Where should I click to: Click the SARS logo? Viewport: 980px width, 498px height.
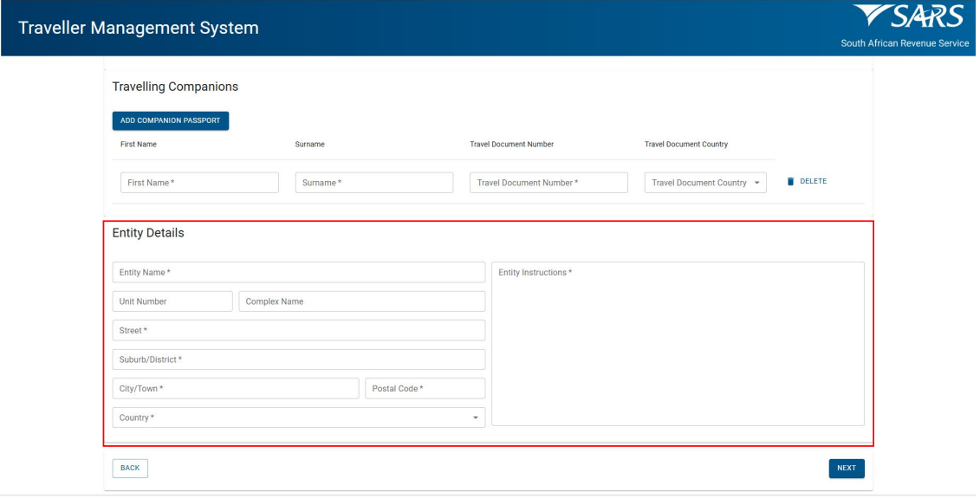click(x=909, y=19)
